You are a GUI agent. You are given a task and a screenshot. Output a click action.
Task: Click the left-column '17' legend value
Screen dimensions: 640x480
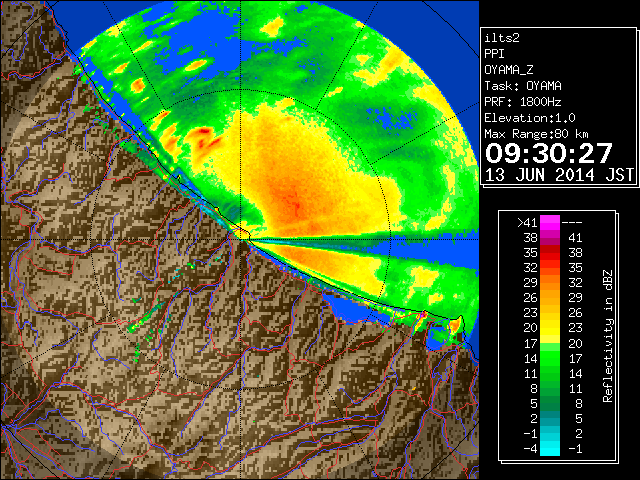530,343
